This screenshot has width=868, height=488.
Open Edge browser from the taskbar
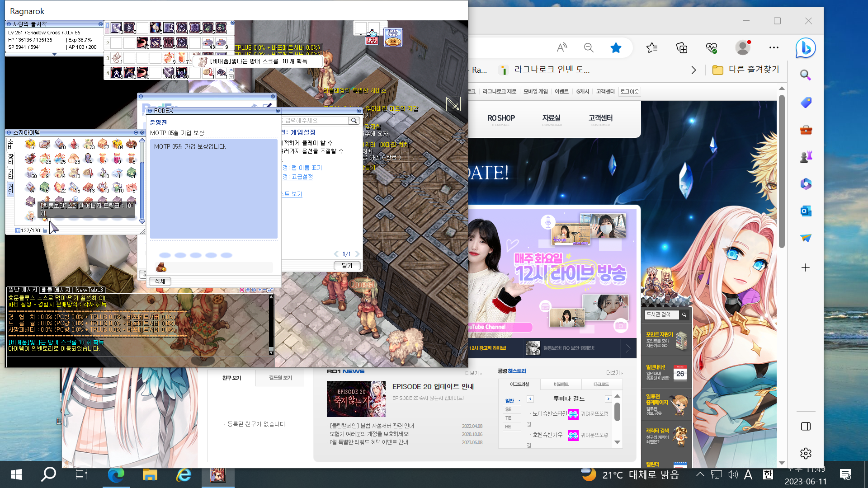[x=116, y=475]
